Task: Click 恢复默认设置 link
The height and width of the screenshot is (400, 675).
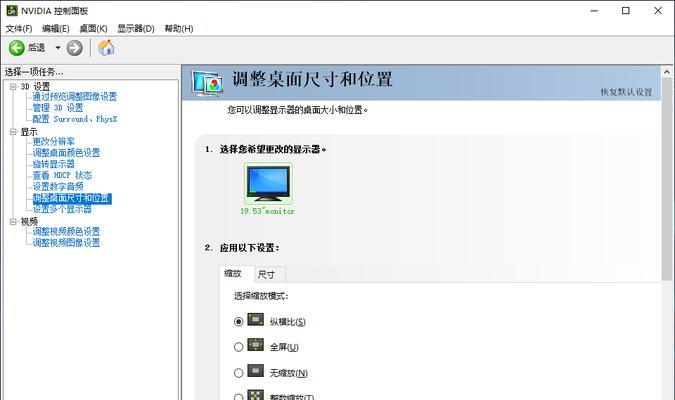Action: click(x=626, y=92)
